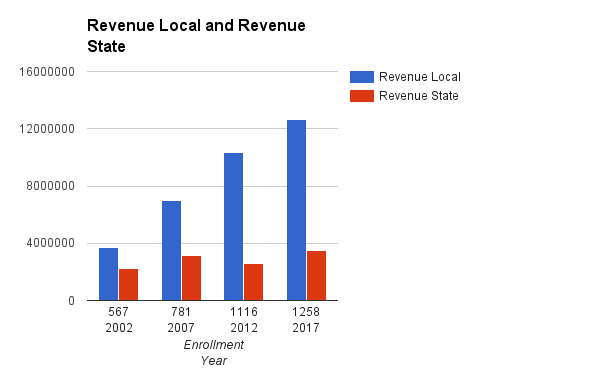This screenshot has height=371, width=600.
Task: Select the Revenue State legend label
Action: [419, 96]
